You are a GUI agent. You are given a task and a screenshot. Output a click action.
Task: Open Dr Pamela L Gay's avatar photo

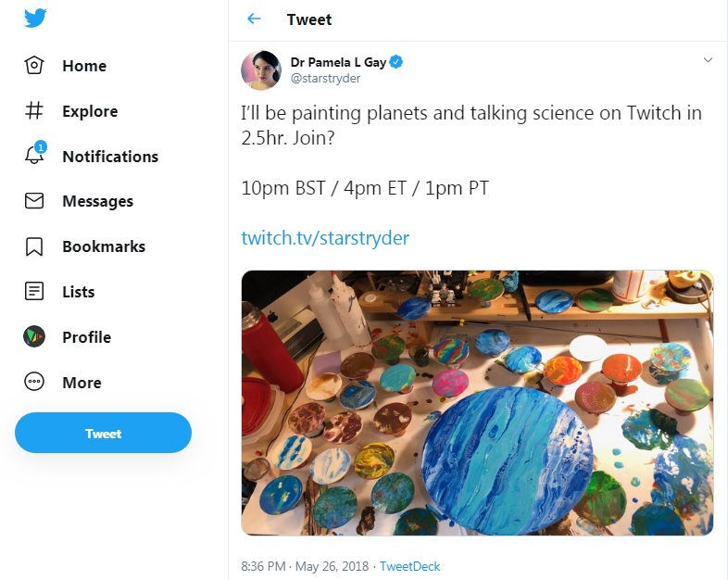(x=261, y=70)
